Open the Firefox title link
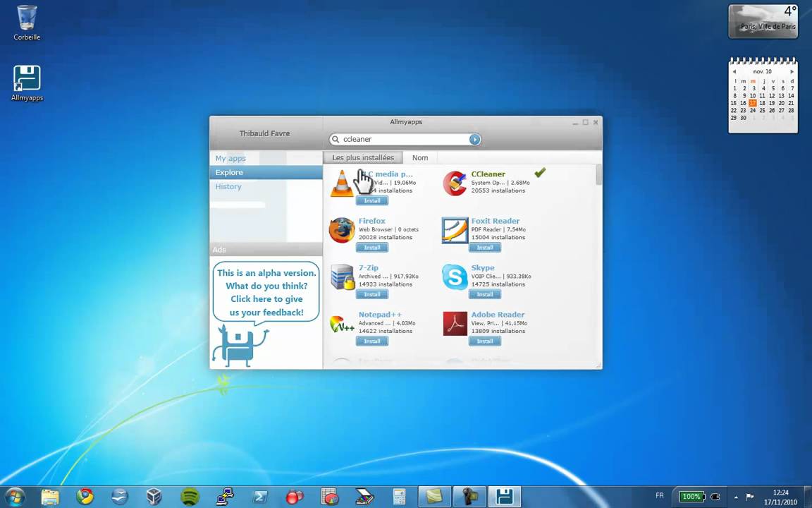Screen dimensions: 812x508 point(372,221)
